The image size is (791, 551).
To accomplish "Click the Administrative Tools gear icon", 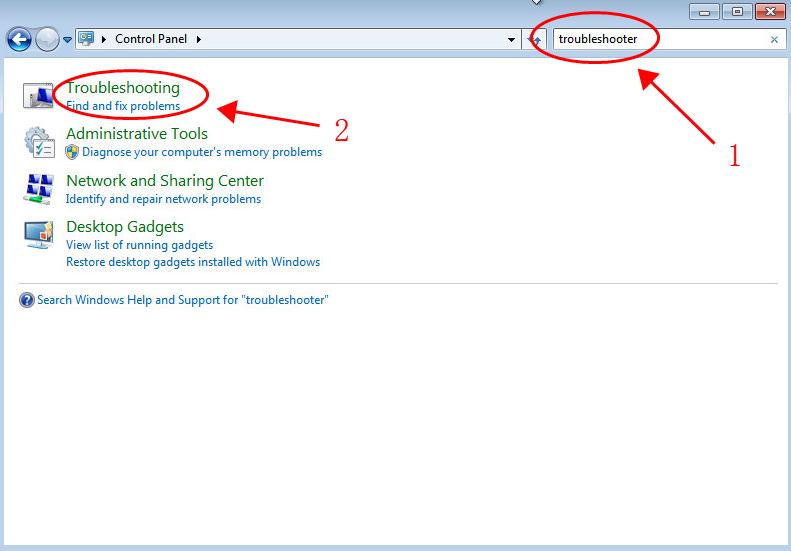I will tap(38, 142).
